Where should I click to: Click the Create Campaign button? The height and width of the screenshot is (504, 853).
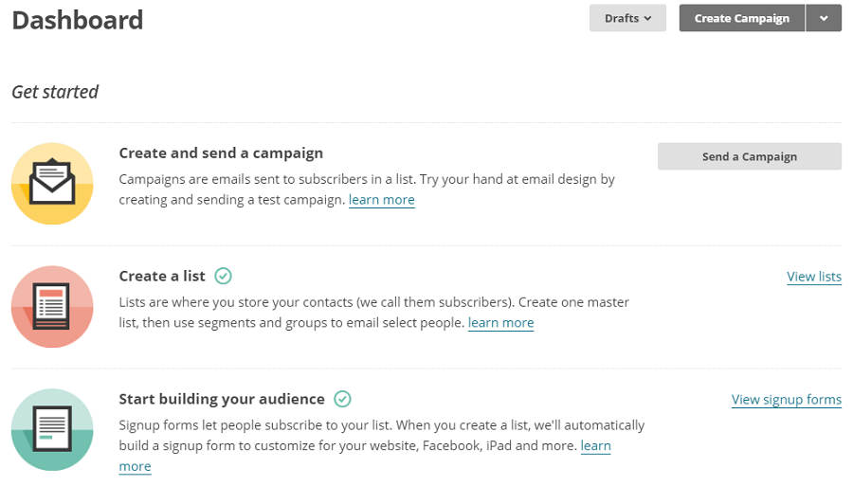click(x=742, y=18)
